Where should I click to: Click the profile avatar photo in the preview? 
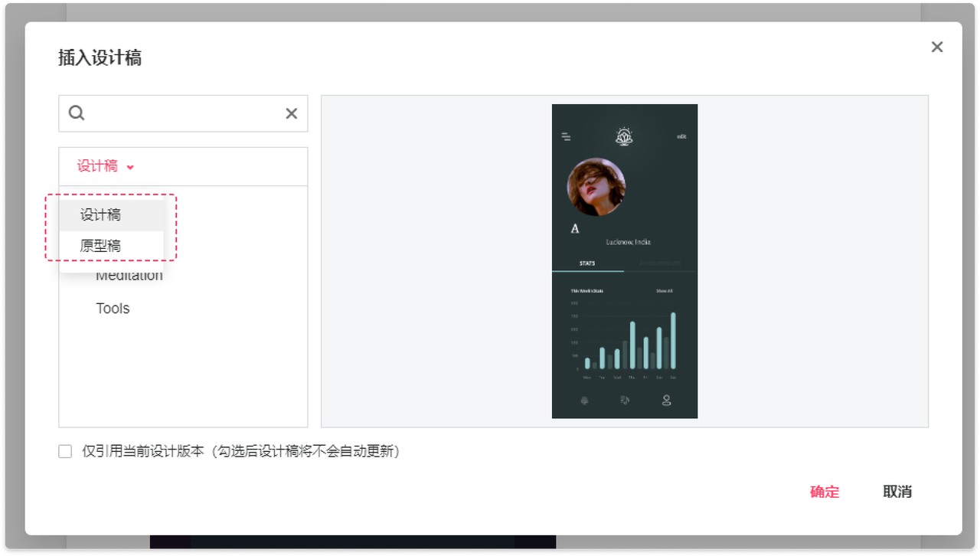pyautogui.click(x=596, y=187)
